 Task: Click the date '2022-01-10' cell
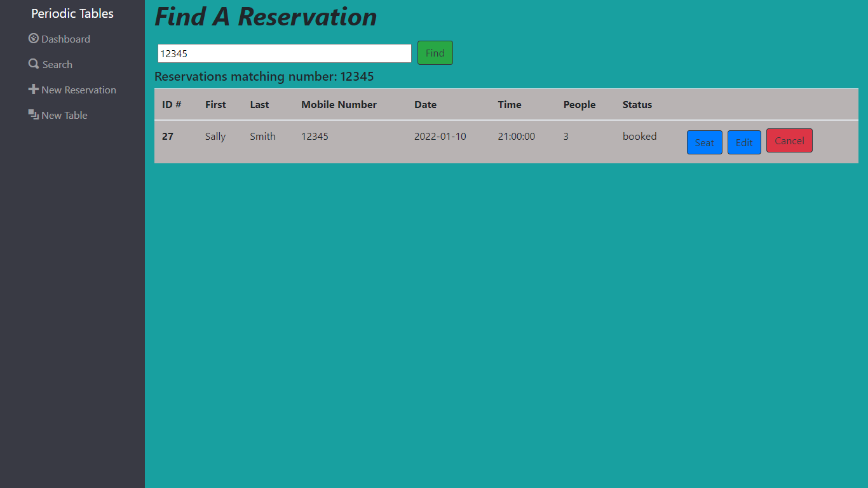point(440,137)
